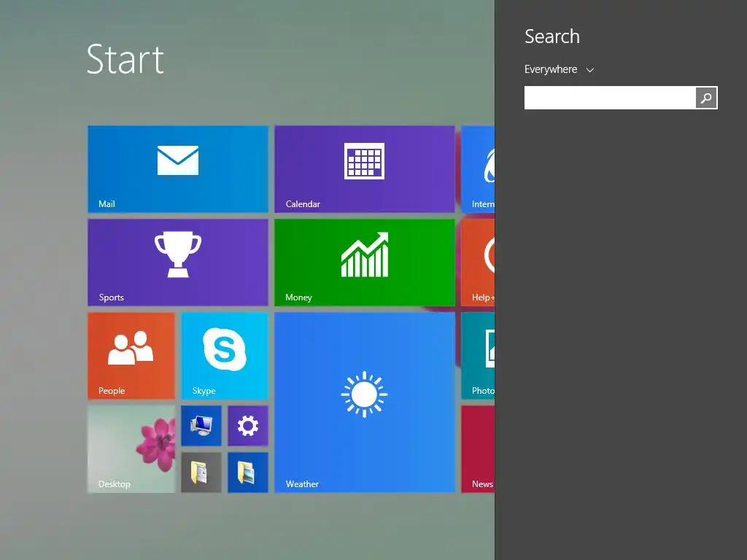Open the Documents folder tile
This screenshot has height=560, width=747.
pyautogui.click(x=201, y=472)
